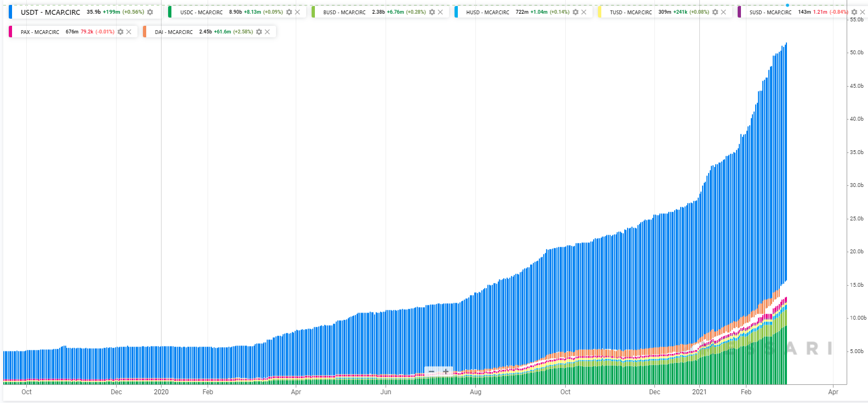Image resolution: width=868 pixels, height=403 pixels.
Task: Open settings gear for USDC series
Action: pyautogui.click(x=289, y=12)
